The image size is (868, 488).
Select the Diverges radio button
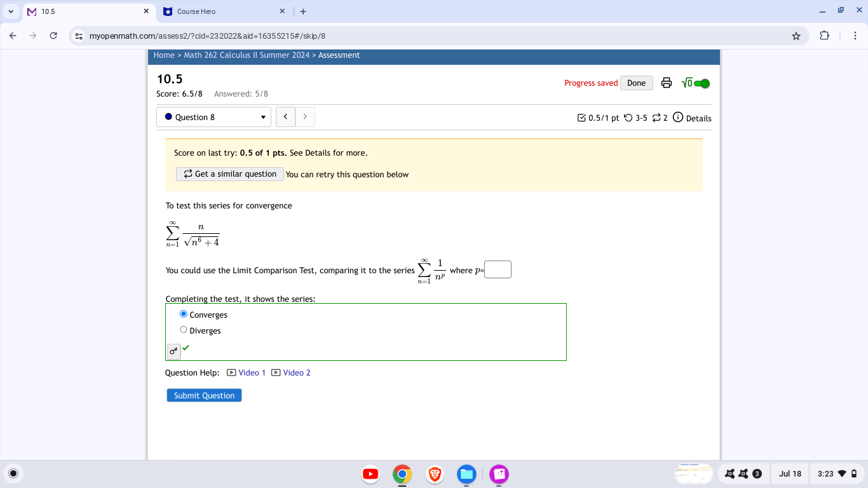(x=183, y=329)
